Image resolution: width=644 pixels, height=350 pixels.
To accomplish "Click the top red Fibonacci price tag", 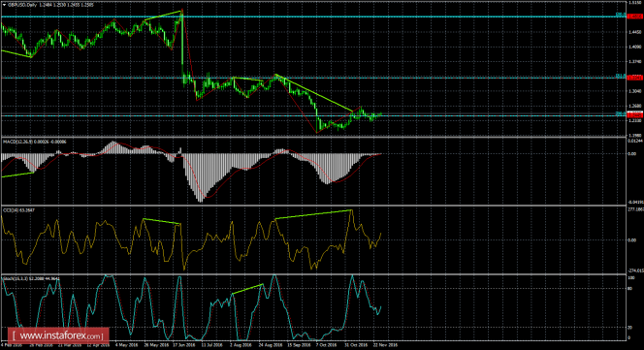I will (635, 16).
